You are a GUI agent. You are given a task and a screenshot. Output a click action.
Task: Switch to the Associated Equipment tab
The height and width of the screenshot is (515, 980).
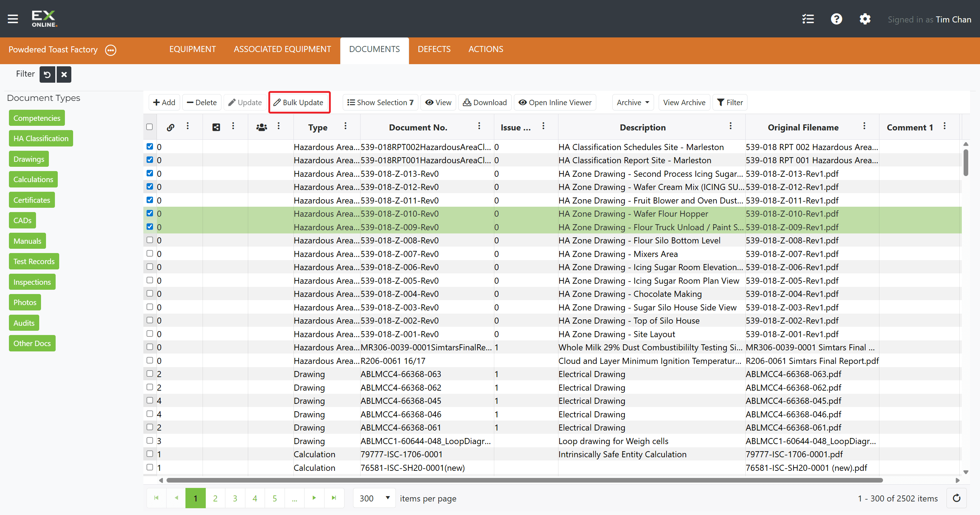[x=282, y=50]
